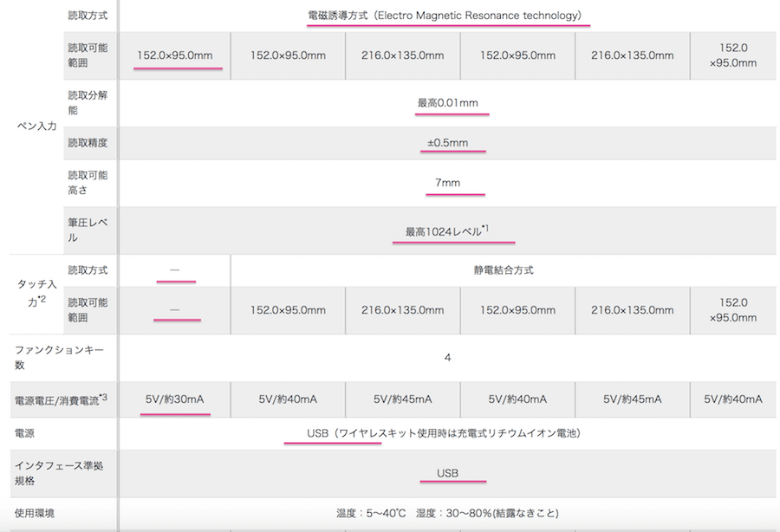This screenshot has width=780, height=532.
Task: Select 温度：5〜40℃ 湿度：30〜80% environment text
Action: (x=447, y=513)
